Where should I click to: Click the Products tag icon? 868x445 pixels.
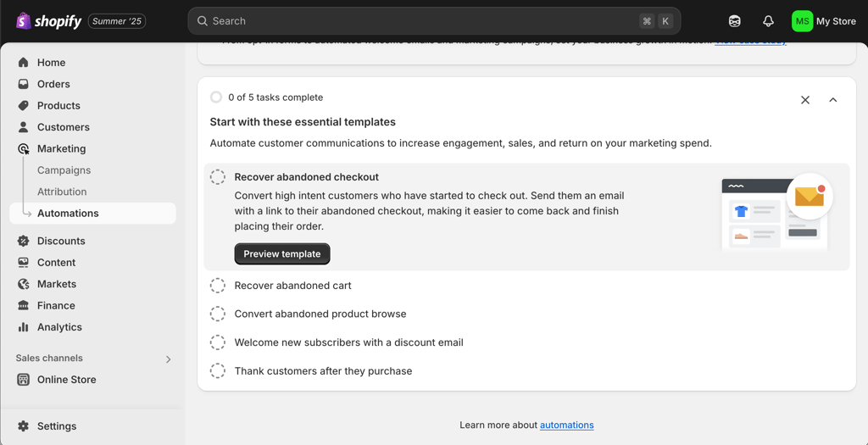click(x=23, y=106)
